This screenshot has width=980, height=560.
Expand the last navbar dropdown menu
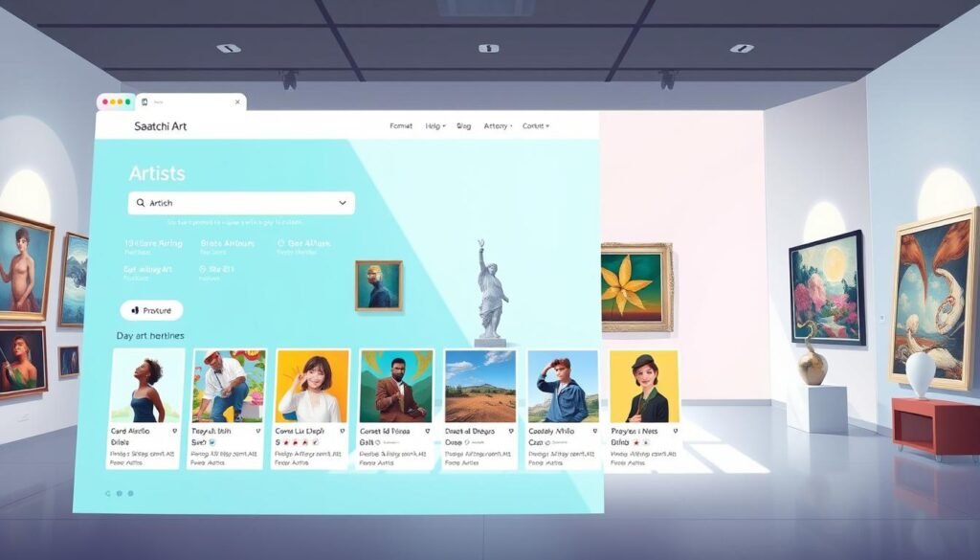[536, 126]
